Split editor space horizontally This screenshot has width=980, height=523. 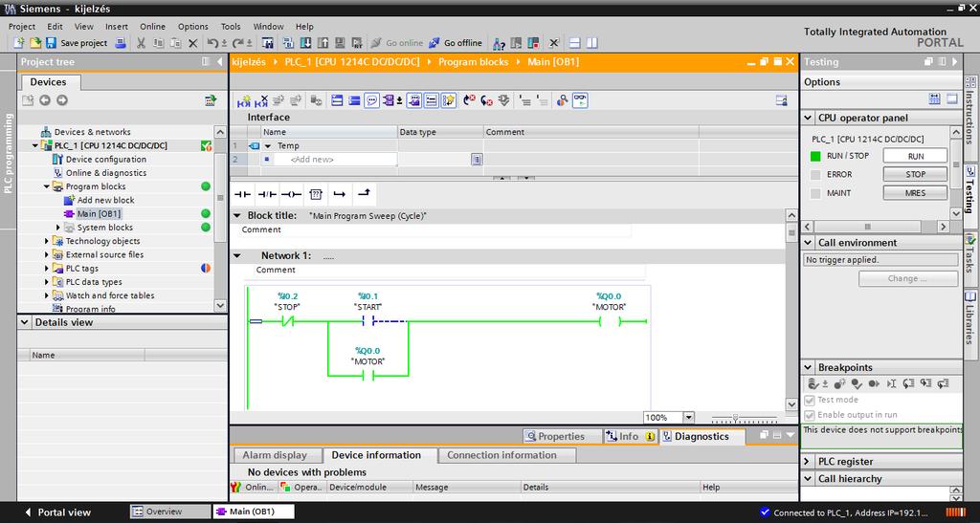(575, 43)
